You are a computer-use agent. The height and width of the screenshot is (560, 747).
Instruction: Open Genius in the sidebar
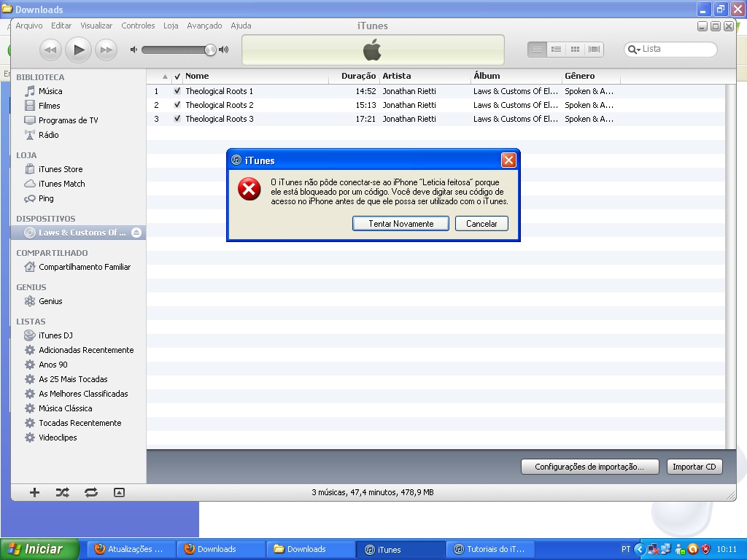tap(50, 301)
